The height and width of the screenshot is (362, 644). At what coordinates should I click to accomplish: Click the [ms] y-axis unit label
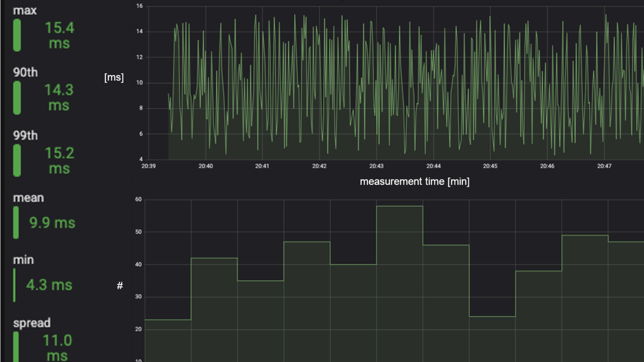(114, 77)
